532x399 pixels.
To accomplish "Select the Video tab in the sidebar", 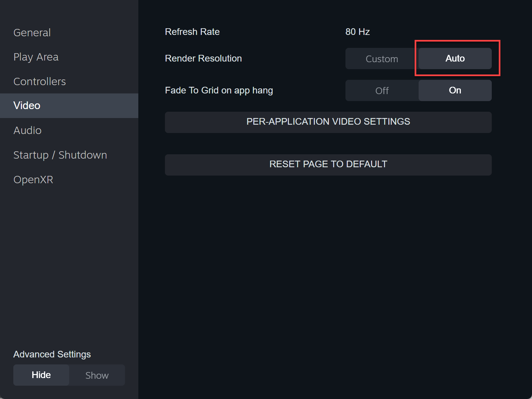I will pos(27,105).
